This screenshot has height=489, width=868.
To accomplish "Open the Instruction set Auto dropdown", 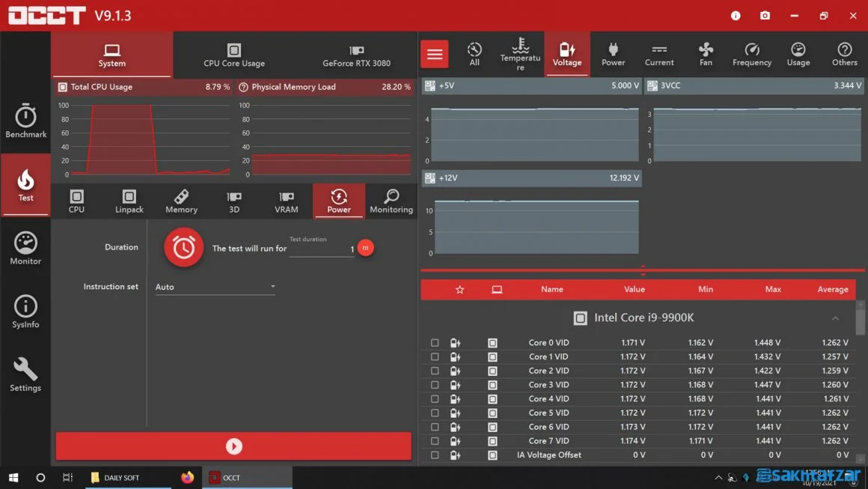I will [x=216, y=287].
